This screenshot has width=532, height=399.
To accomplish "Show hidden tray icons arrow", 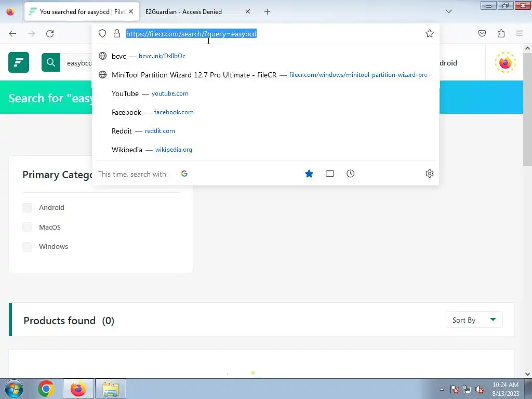I will 442,389.
